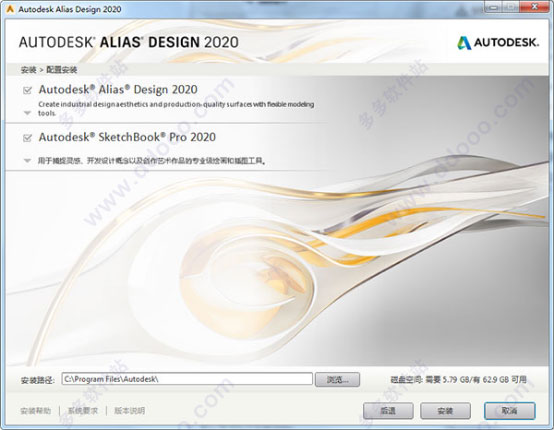
Task: Click the 安装 (Install) button
Action: (x=445, y=411)
